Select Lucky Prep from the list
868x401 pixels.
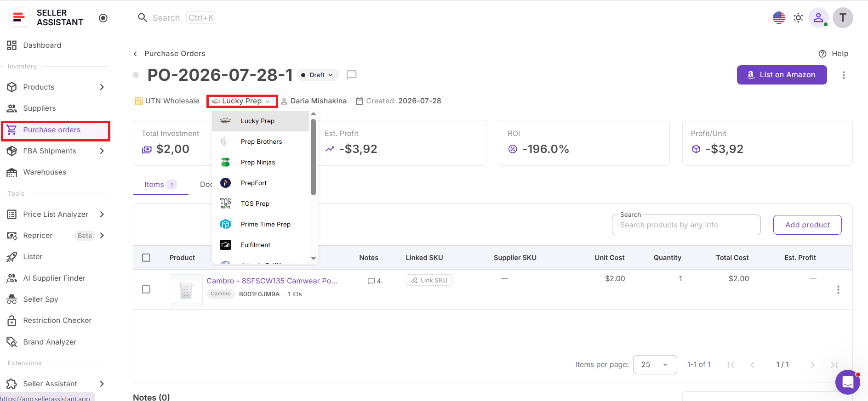(x=260, y=121)
